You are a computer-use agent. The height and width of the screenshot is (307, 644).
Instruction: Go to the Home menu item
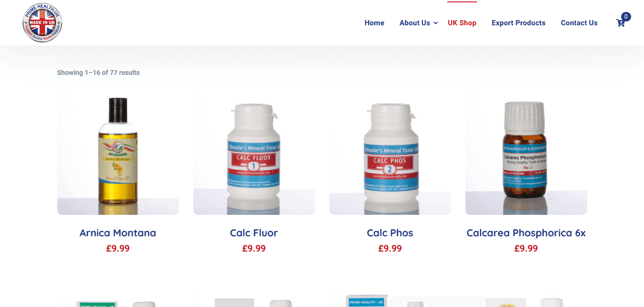coord(374,23)
